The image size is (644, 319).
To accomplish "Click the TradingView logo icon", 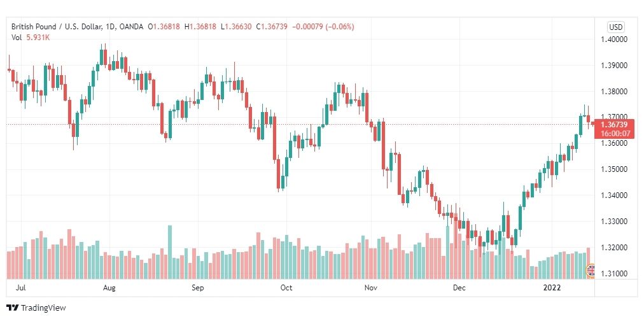I will (13, 308).
